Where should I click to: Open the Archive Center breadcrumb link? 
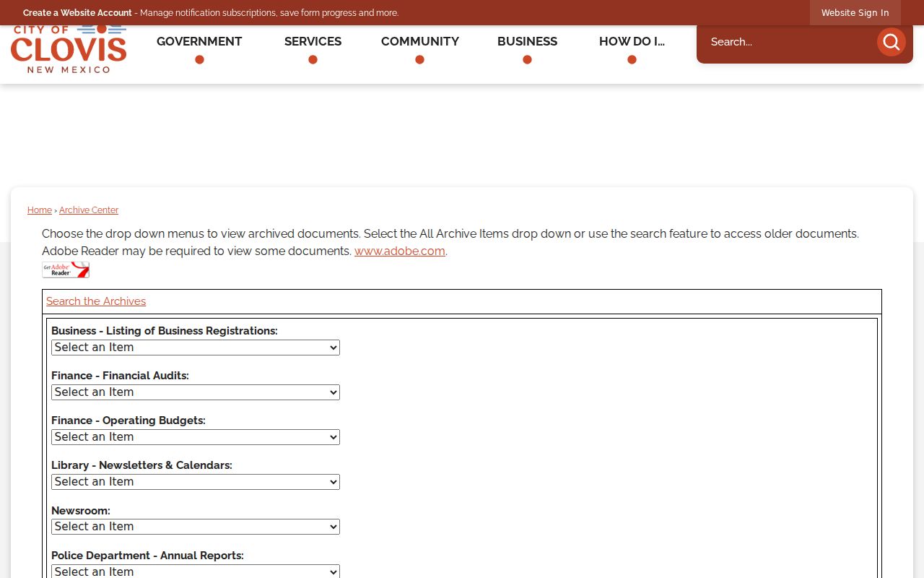point(89,210)
